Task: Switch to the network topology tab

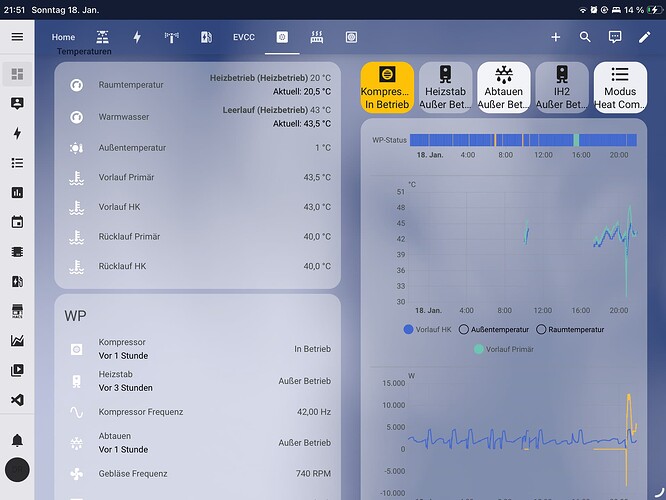Action: point(102,37)
